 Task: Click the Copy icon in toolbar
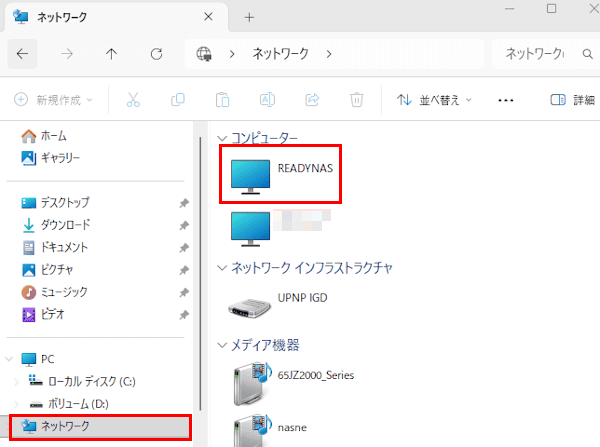point(178,100)
